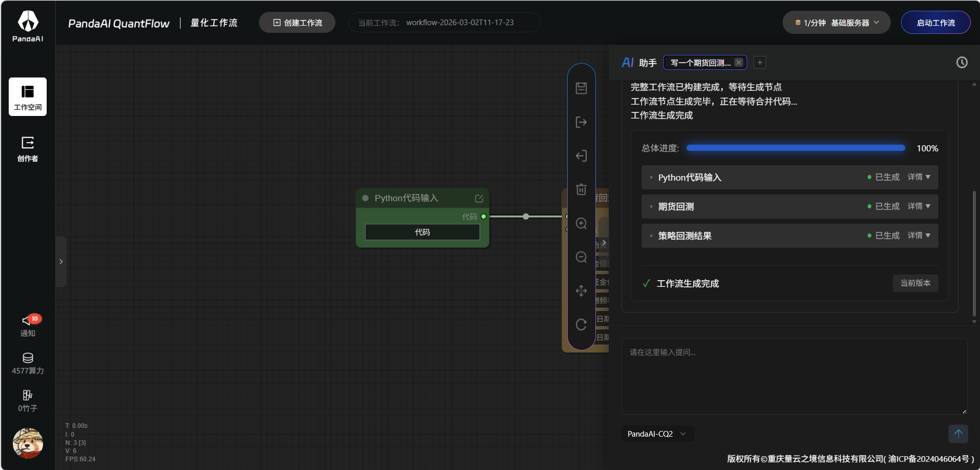Open the PandaAI-CQ2 model dropdown
The height and width of the screenshot is (470, 980).
click(x=657, y=434)
